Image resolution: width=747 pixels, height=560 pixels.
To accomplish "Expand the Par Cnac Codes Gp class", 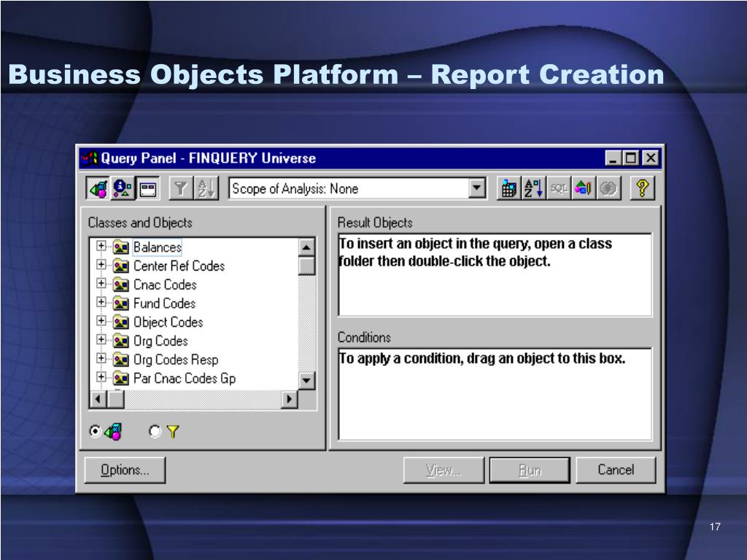I will point(101,377).
